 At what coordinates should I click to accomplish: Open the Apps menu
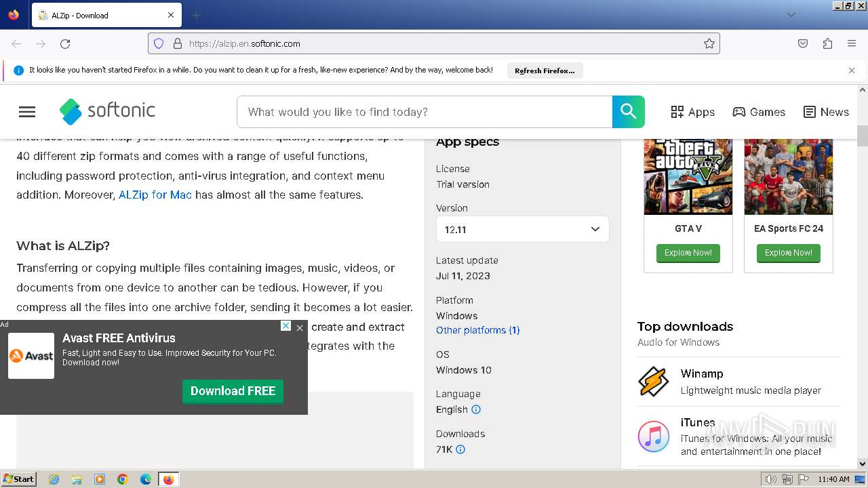click(x=692, y=112)
